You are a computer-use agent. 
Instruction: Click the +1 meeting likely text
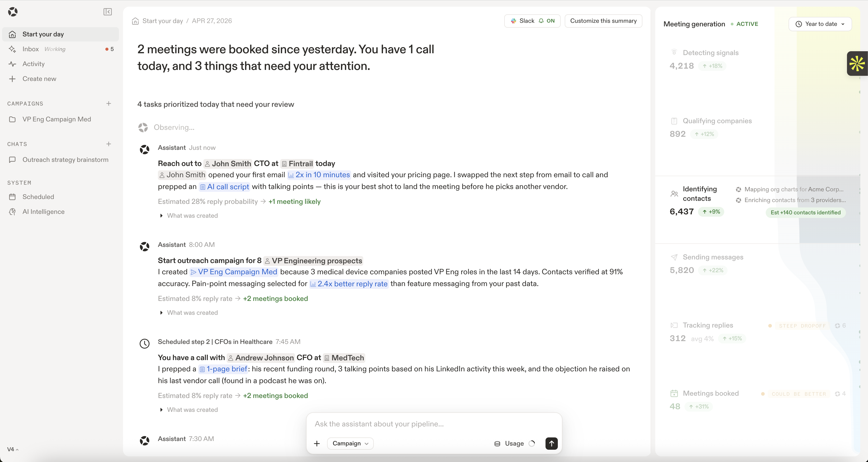tap(295, 202)
